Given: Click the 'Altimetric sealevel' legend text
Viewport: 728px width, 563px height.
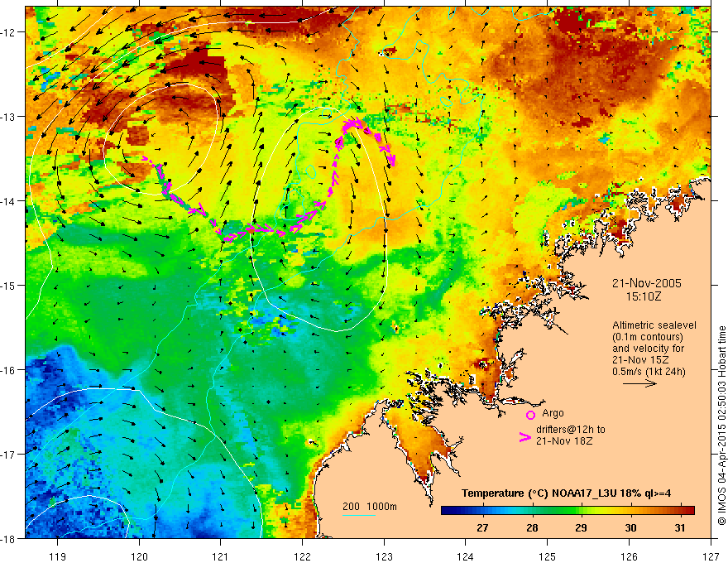Looking at the screenshot, I should pos(654,325).
